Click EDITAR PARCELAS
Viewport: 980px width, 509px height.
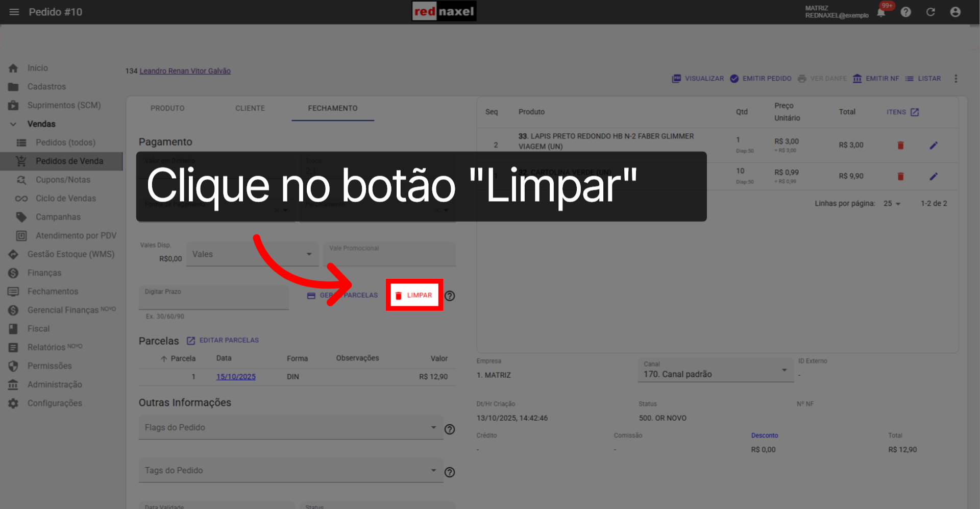coord(229,340)
